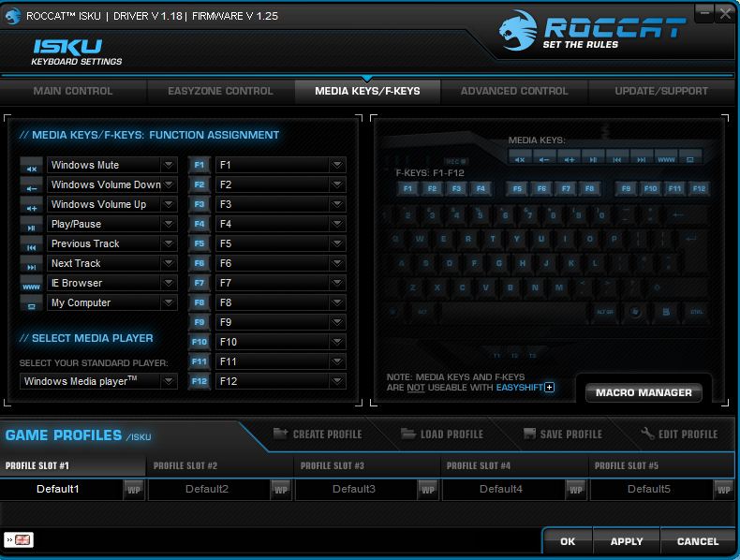Toggle the WP button for Default3 profile

point(428,490)
